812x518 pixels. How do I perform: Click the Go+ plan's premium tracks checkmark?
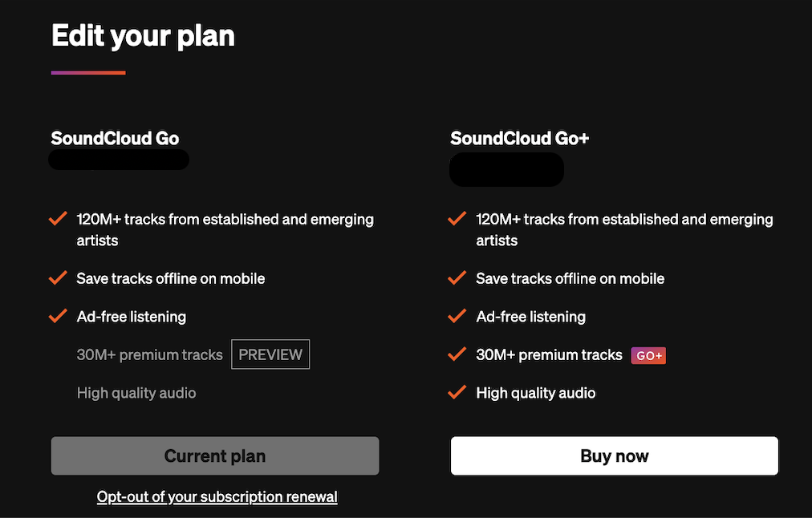tap(457, 354)
